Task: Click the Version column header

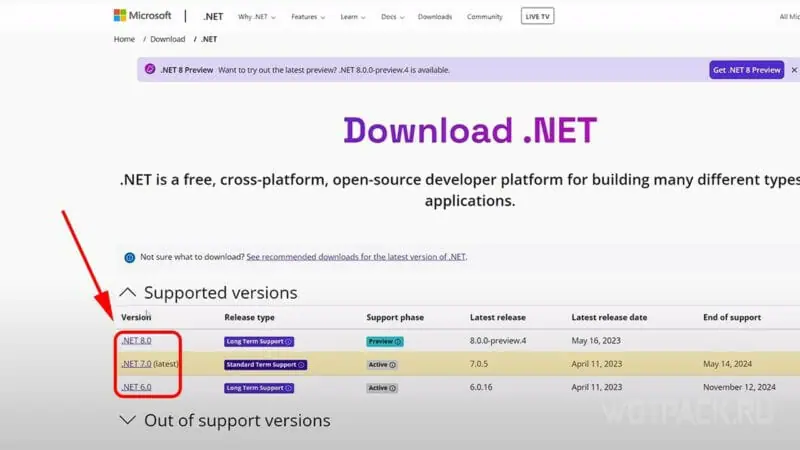Action: (x=136, y=317)
